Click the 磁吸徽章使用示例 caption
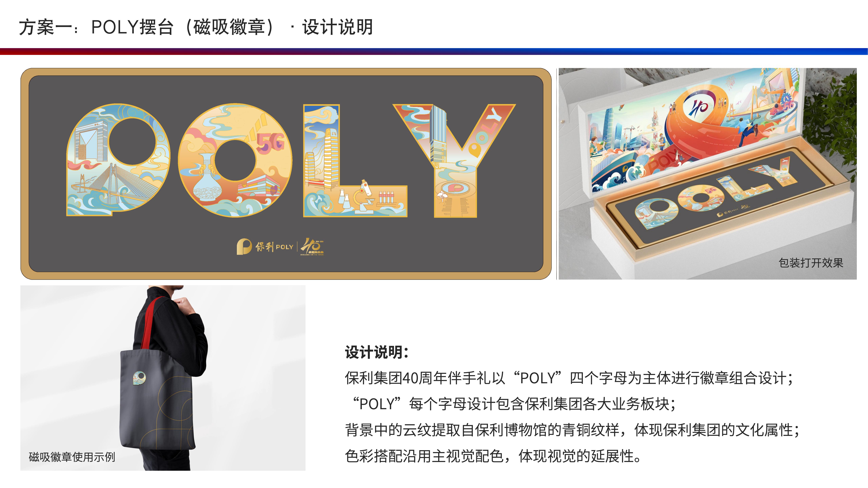This screenshot has width=868, height=488. pyautogui.click(x=72, y=457)
